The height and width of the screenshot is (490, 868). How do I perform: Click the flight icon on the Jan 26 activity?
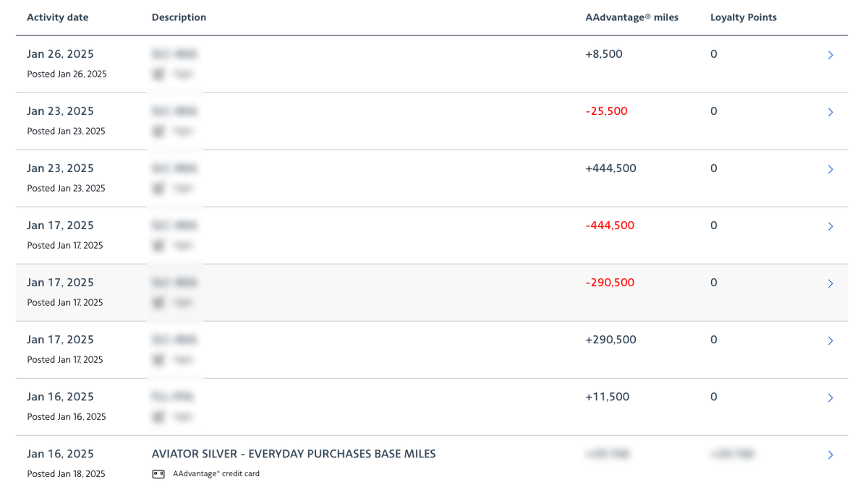[158, 74]
